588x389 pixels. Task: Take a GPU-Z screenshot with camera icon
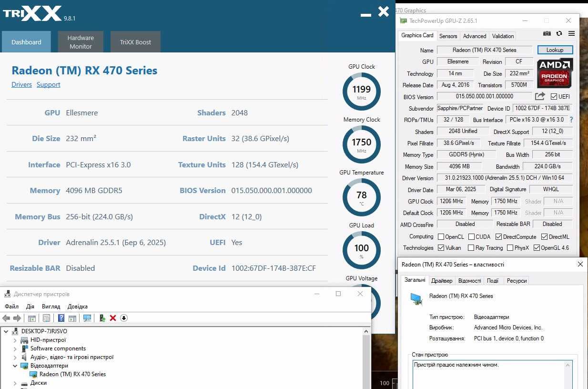click(x=547, y=34)
